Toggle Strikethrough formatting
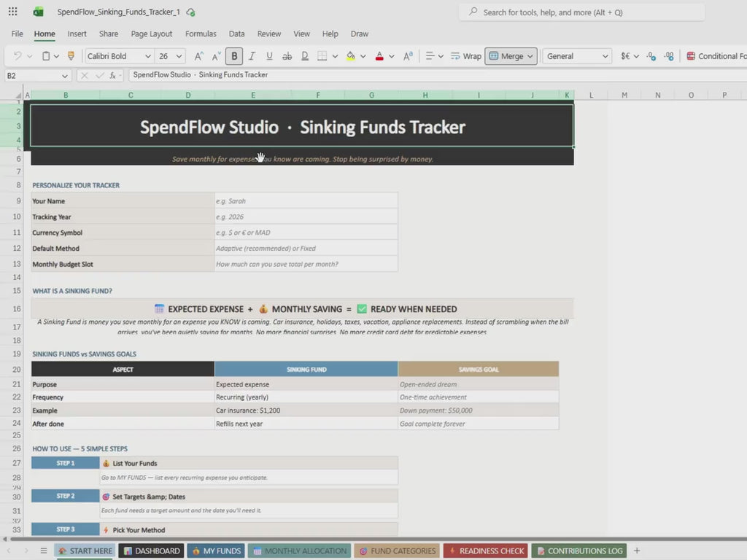Viewport: 747px width, 560px height. [x=287, y=56]
